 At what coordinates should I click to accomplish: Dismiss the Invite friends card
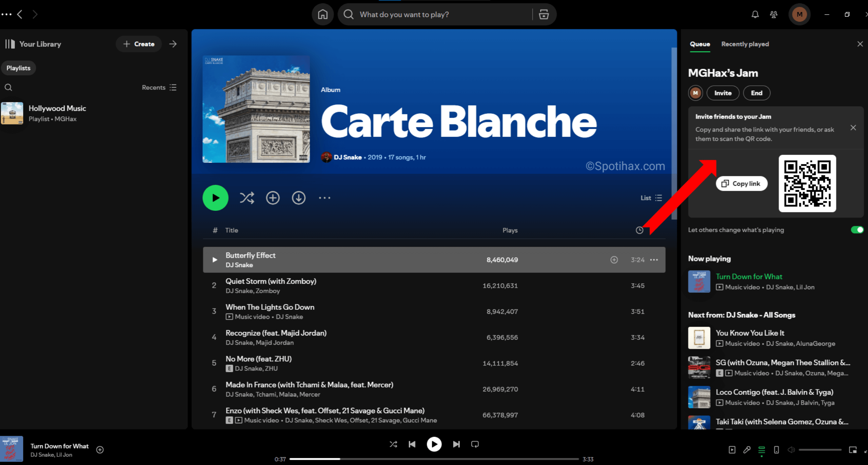click(x=853, y=128)
